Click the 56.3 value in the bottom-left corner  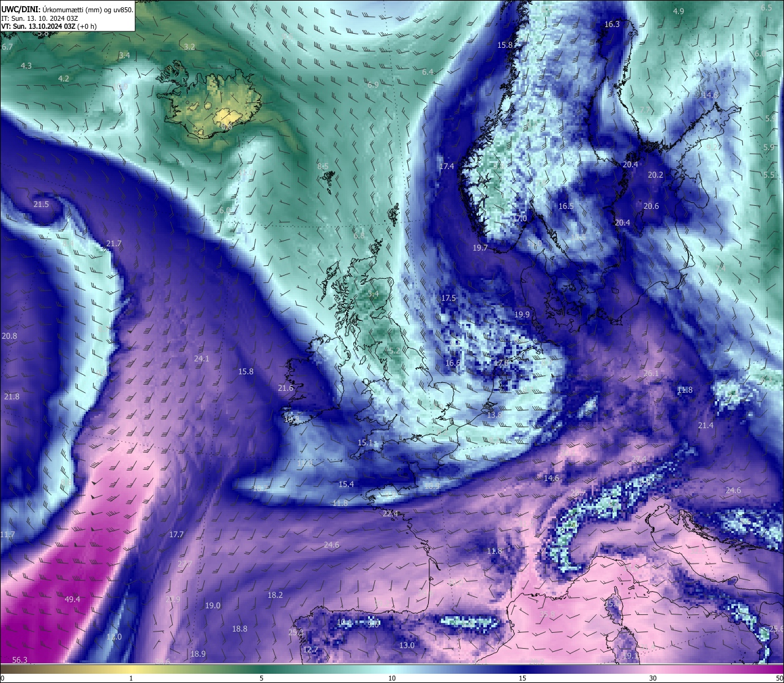(20, 660)
